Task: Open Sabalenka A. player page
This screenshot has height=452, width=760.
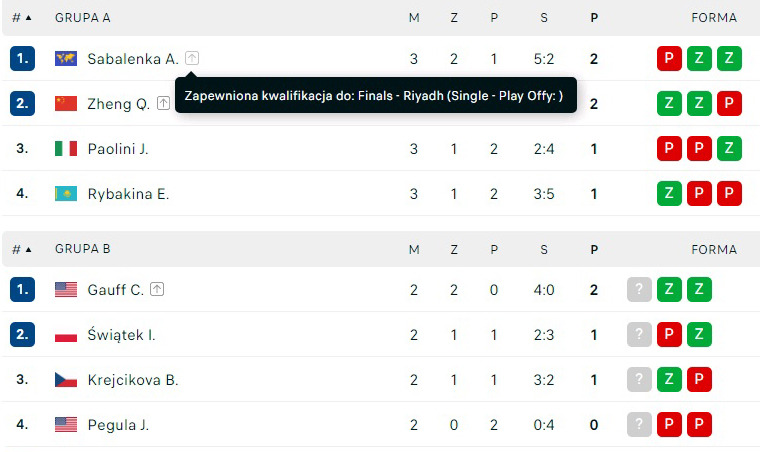Action: (x=133, y=59)
